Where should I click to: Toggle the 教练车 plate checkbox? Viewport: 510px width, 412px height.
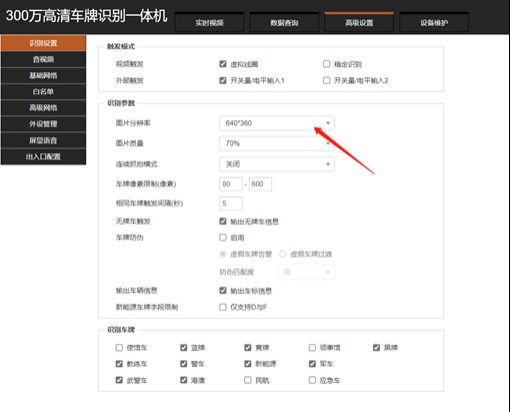119,364
